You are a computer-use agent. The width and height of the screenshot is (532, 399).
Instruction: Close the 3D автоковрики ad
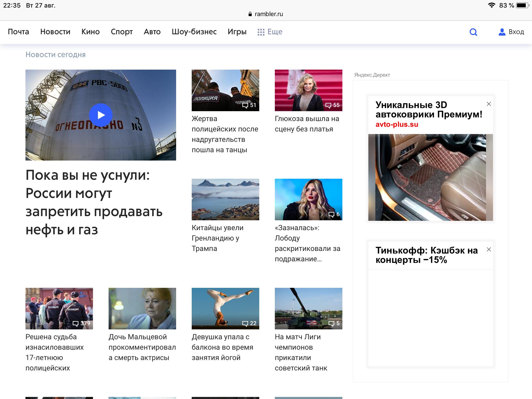tap(489, 104)
